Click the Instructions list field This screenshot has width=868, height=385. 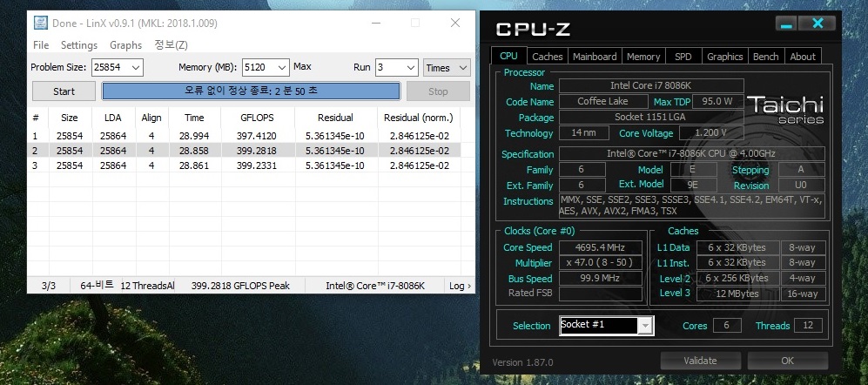pyautogui.click(x=691, y=206)
